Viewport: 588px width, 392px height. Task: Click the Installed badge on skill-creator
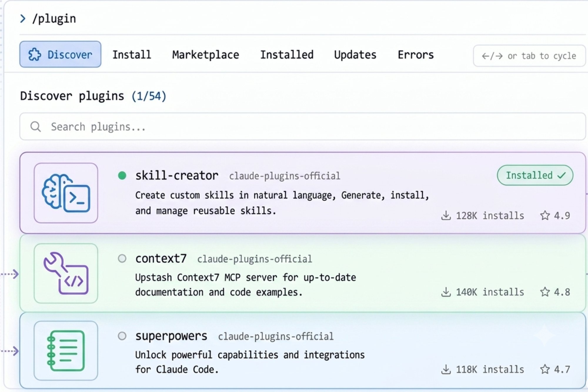click(535, 175)
